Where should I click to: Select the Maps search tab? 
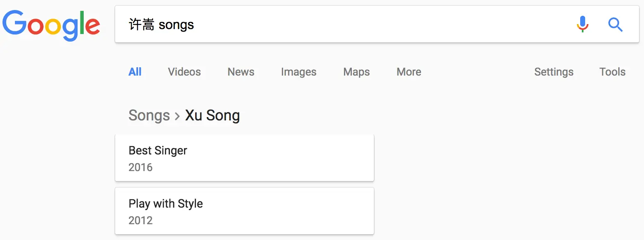tap(356, 72)
